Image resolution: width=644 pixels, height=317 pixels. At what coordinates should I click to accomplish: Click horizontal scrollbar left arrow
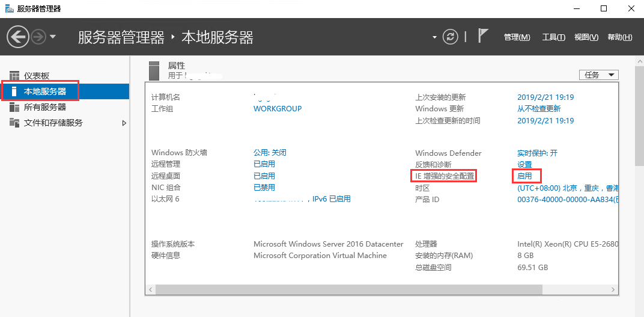coord(150,289)
